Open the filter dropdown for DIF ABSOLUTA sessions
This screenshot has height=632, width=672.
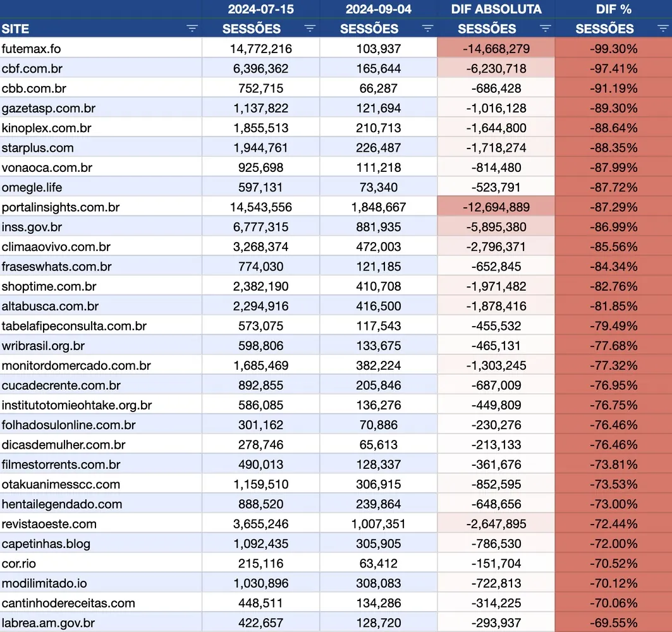[x=545, y=28]
